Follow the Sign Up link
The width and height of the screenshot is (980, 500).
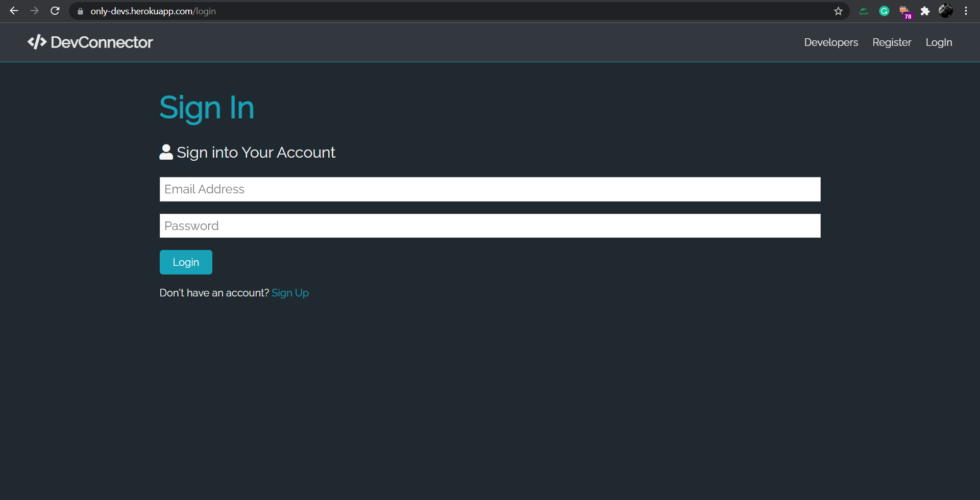click(x=290, y=292)
